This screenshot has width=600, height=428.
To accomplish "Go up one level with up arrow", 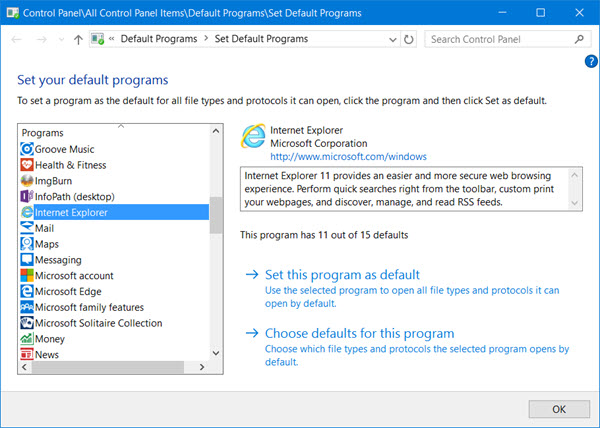I will pyautogui.click(x=78, y=39).
